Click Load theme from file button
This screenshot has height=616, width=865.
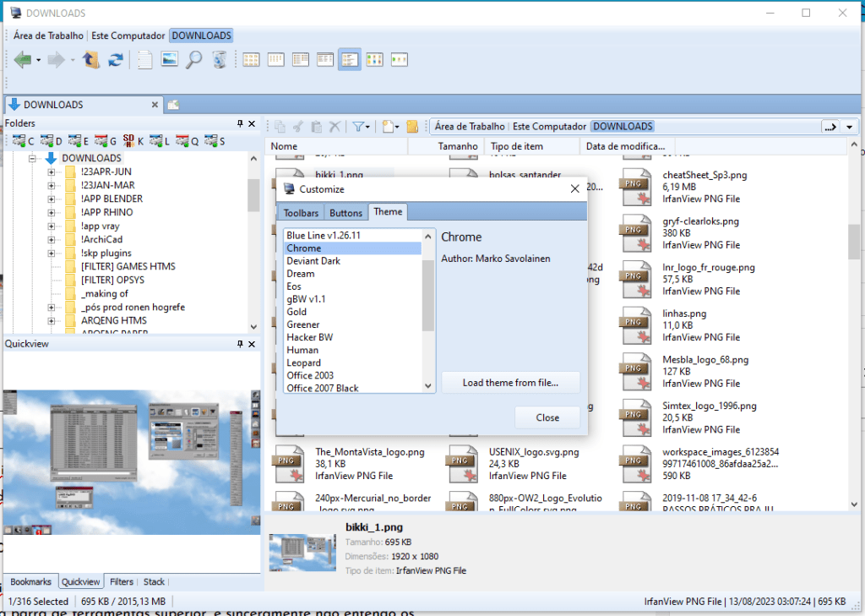pos(510,383)
